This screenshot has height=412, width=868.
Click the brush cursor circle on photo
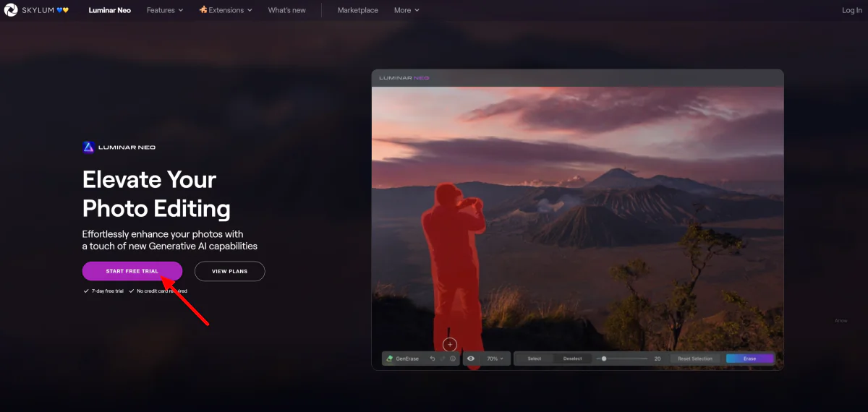click(450, 345)
